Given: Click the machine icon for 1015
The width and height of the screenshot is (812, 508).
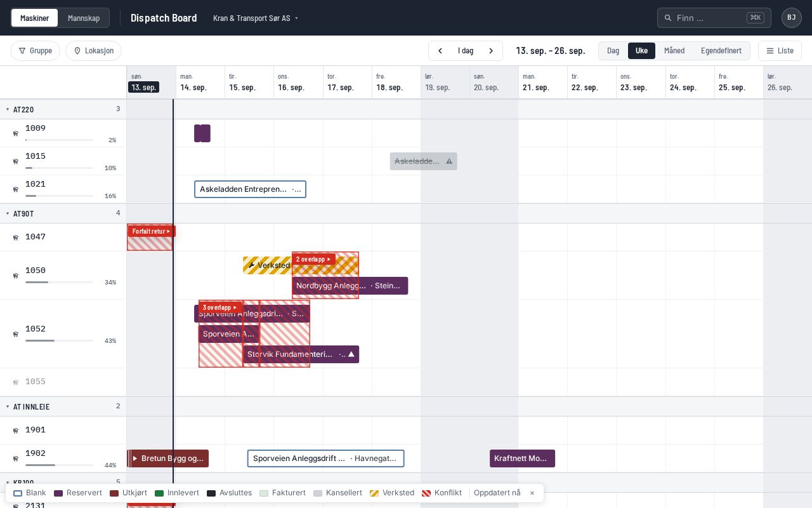Looking at the screenshot, I should (16, 161).
